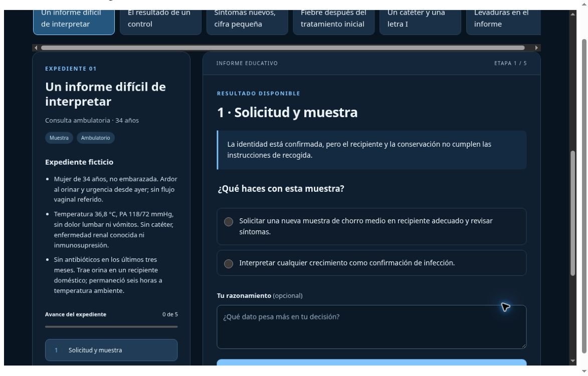Click "INFORME EDUCATIVO" header text
This screenshot has height=376, width=588.
(x=247, y=63)
